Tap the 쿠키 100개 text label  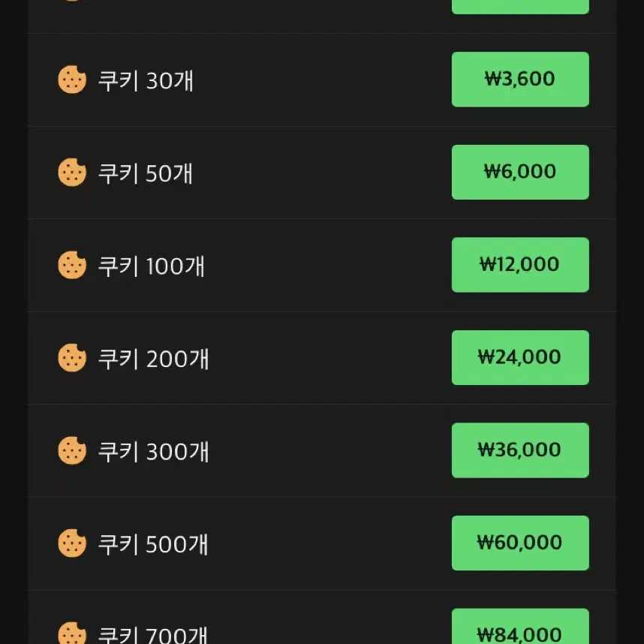coord(151,266)
